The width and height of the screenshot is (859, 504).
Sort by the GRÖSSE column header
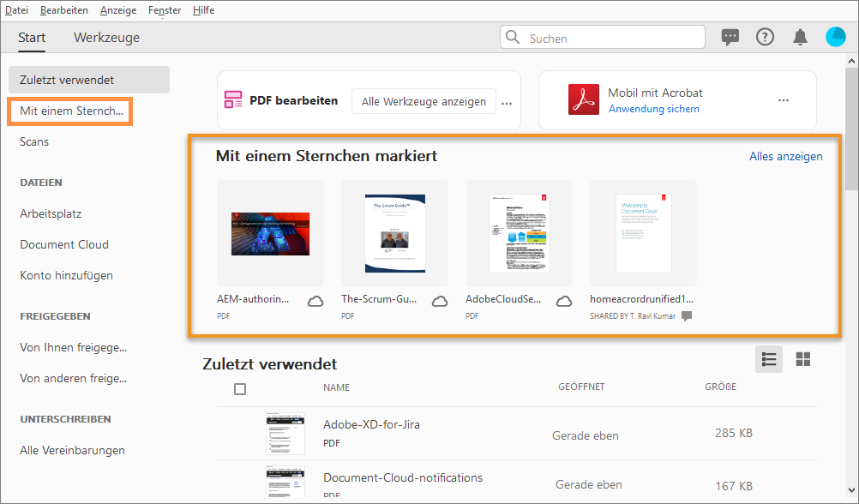pos(720,387)
